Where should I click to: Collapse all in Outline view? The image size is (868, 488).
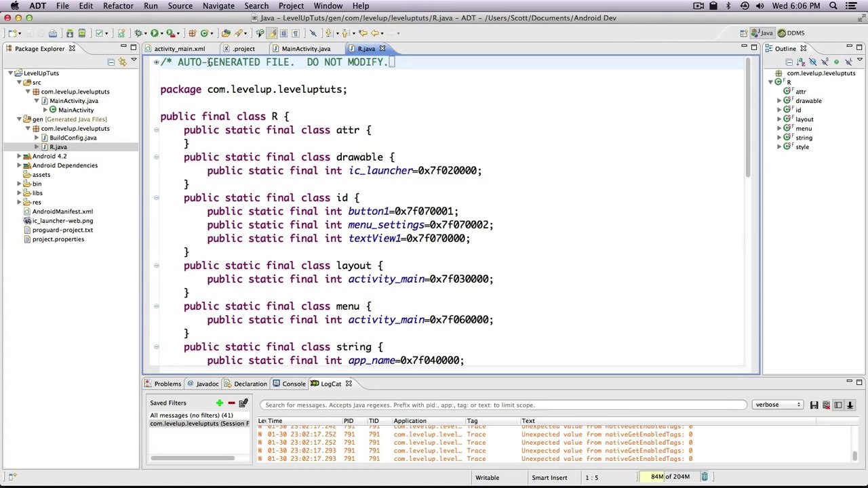pyautogui.click(x=789, y=62)
